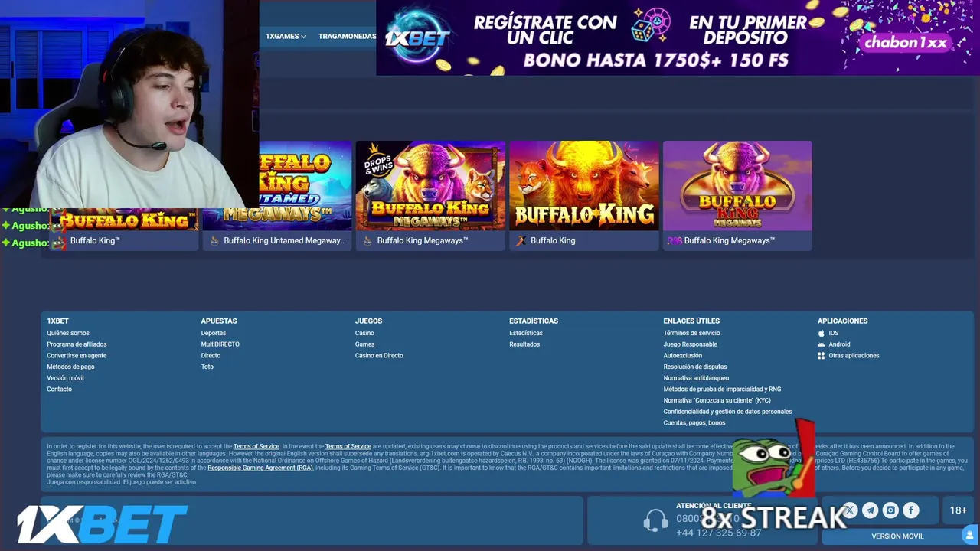The height and width of the screenshot is (551, 980).
Task: Open the Facebook social icon
Action: pos(911,510)
